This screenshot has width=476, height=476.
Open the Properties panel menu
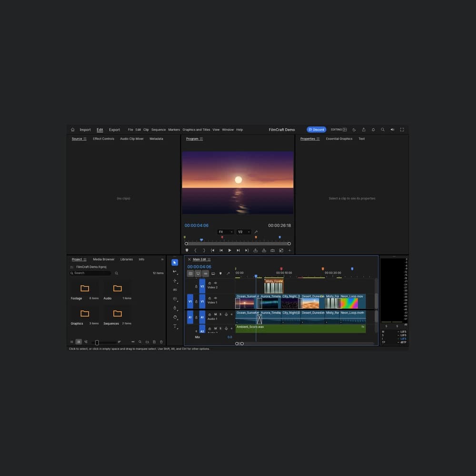[x=318, y=139]
